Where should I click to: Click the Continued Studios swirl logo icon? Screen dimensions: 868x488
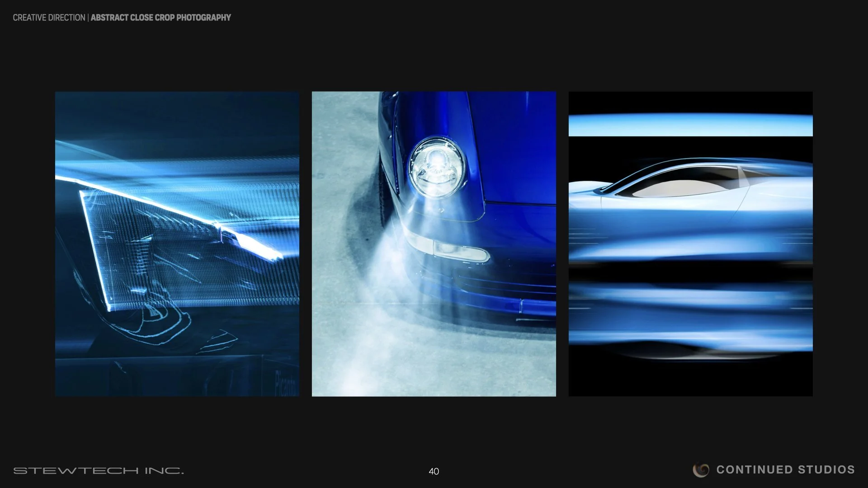[701, 470]
